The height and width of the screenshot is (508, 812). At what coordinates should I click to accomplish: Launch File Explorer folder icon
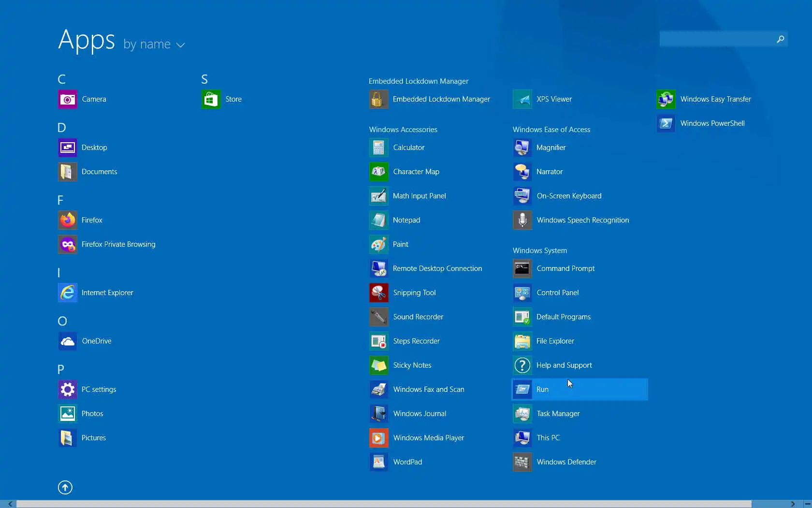pyautogui.click(x=522, y=341)
